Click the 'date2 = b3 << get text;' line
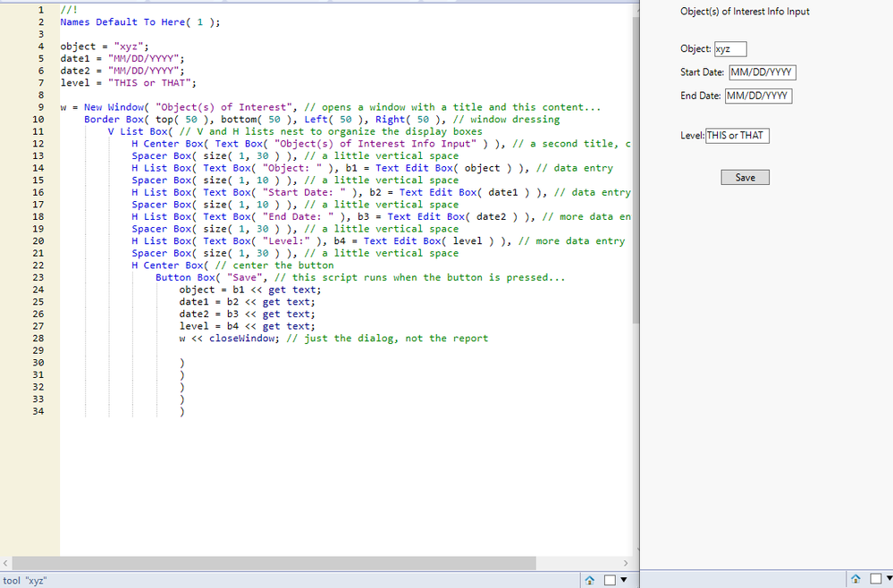893x588 pixels. 248,315
